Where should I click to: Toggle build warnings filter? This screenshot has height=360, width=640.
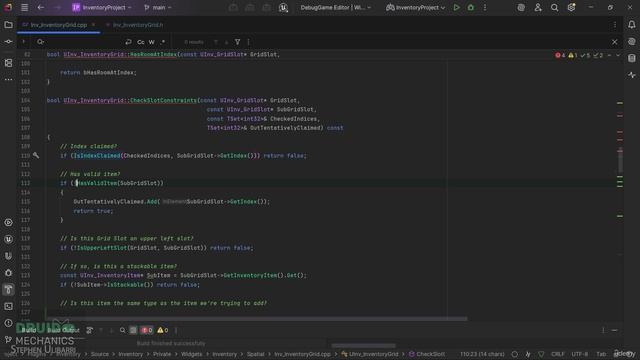(162, 330)
